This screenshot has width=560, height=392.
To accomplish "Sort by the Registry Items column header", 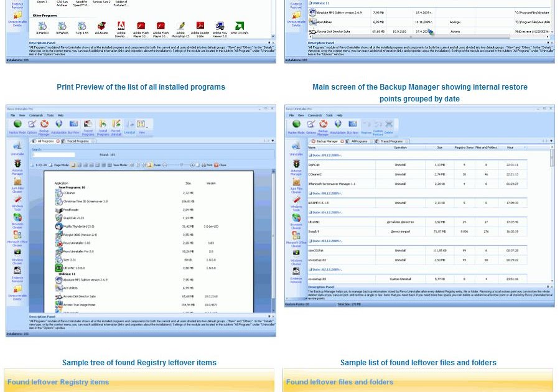I will pos(464,147).
